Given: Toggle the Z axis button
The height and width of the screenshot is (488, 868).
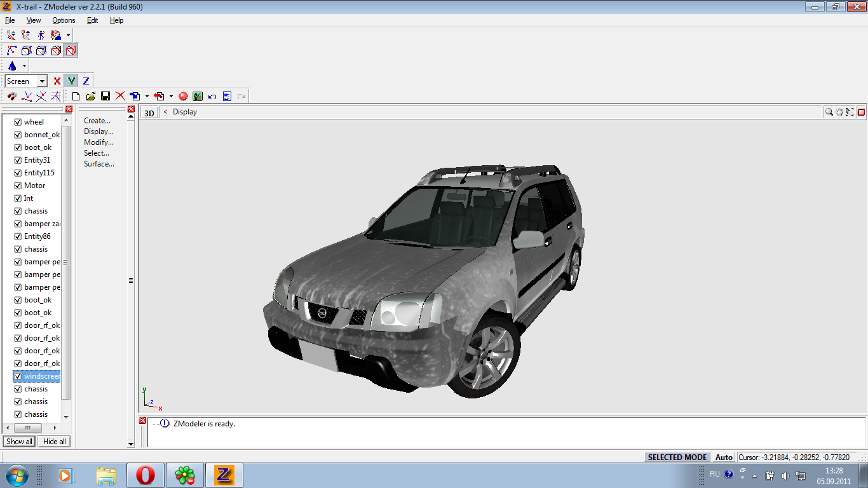Looking at the screenshot, I should [86, 81].
